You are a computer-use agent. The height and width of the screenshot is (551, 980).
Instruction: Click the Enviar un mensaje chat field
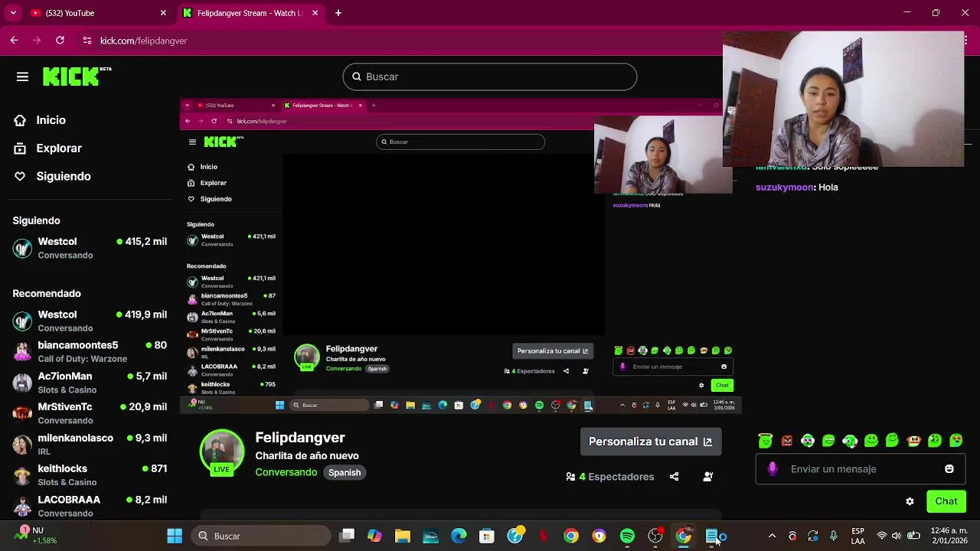[861, 469]
